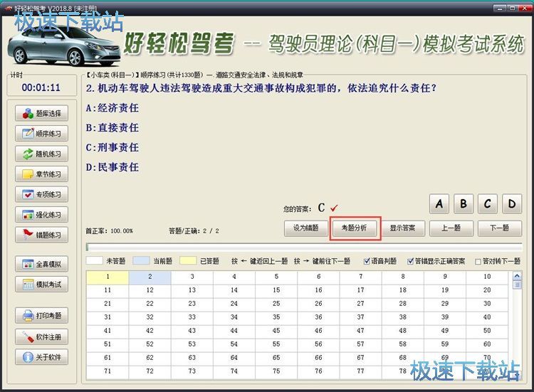This screenshot has height=392, width=534.
Task: Minimize the 好轻松驾考 window
Action: [499, 8]
